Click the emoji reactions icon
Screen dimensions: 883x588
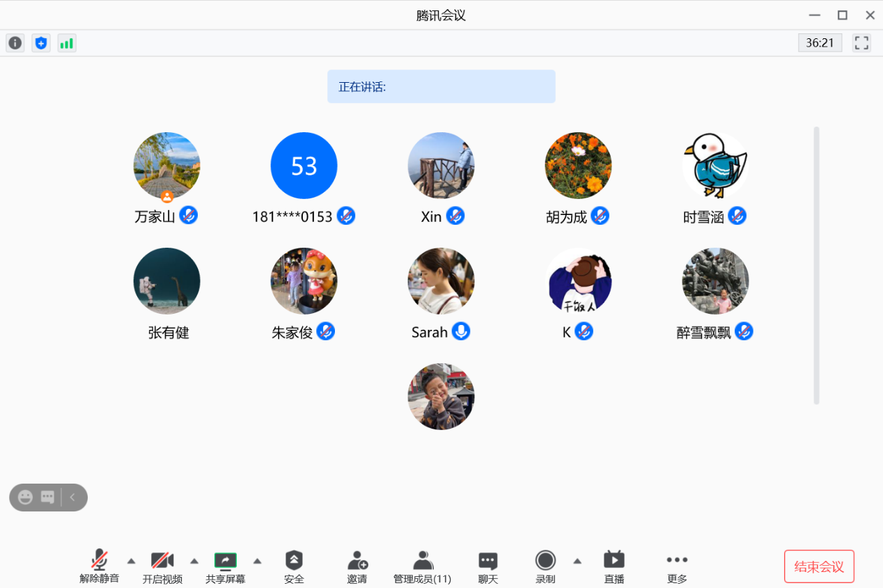(x=26, y=497)
